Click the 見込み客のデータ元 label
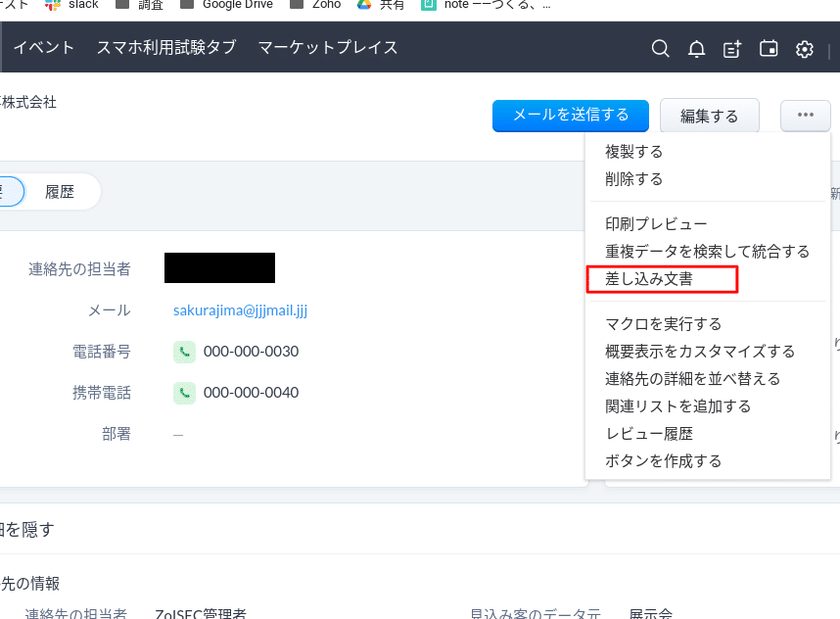Screen dimensions: 840x619 (x=536, y=614)
